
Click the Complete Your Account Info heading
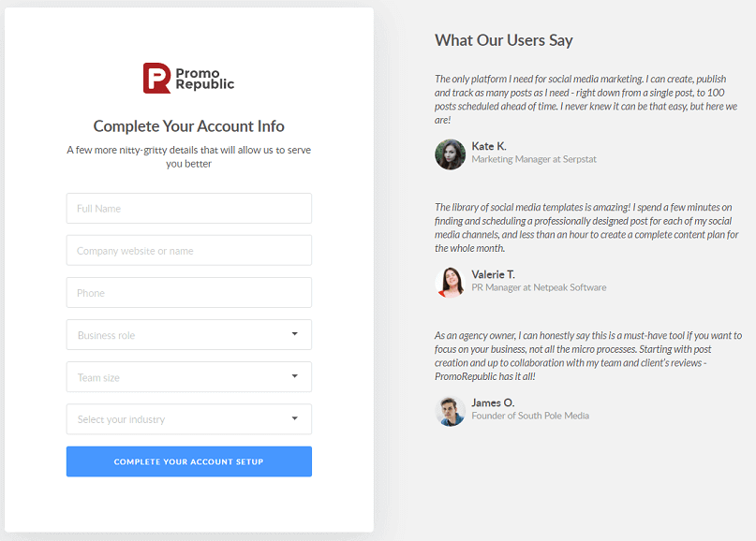pyautogui.click(x=188, y=126)
